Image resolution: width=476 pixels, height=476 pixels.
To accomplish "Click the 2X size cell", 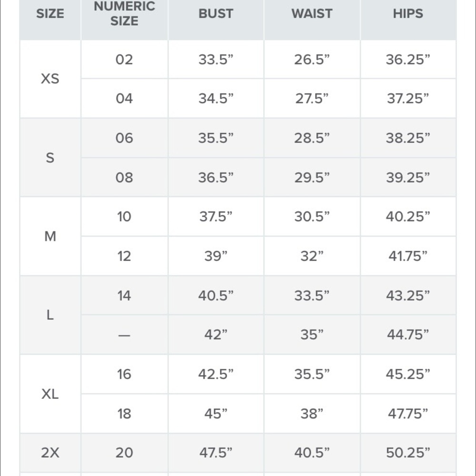I will click(x=50, y=453).
